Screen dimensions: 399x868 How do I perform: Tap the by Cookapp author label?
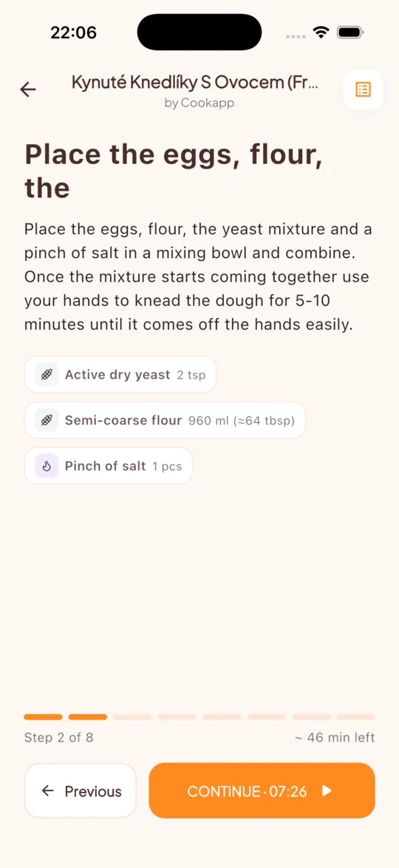(x=199, y=103)
